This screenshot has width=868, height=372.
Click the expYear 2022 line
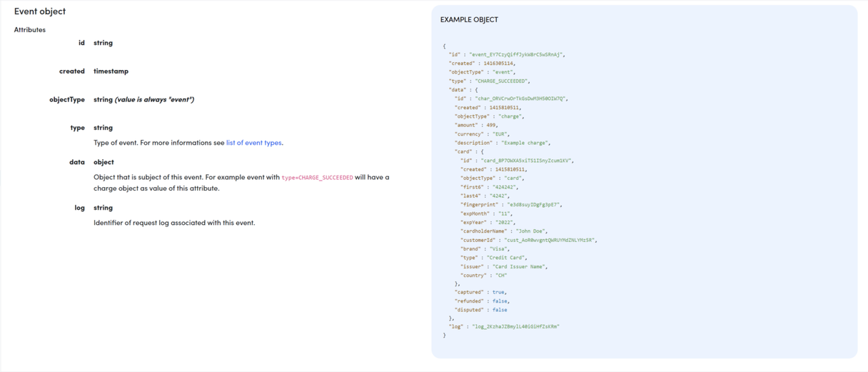[489, 222]
